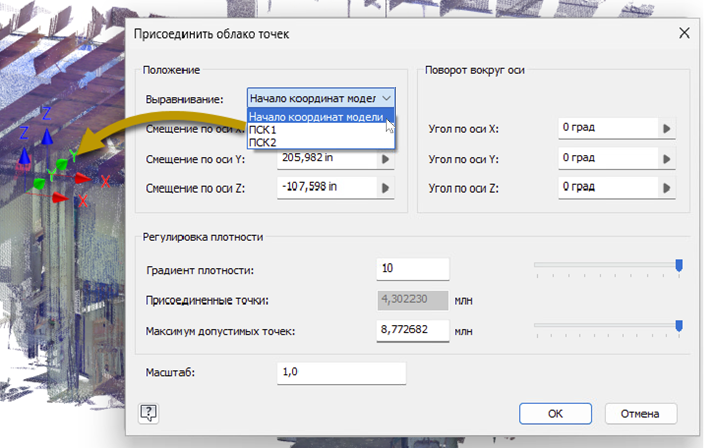Click the Градиент плотности value field
This screenshot has height=448, width=715.
coord(413,269)
